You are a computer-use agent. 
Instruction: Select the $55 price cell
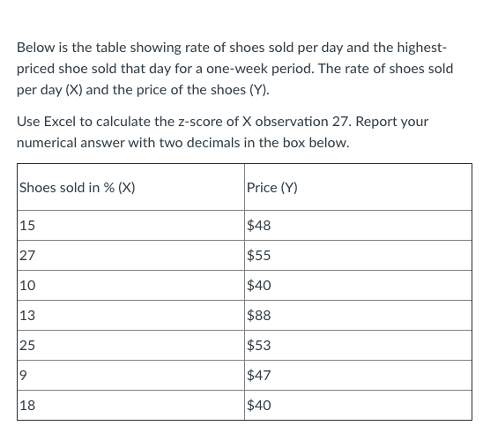click(358, 256)
